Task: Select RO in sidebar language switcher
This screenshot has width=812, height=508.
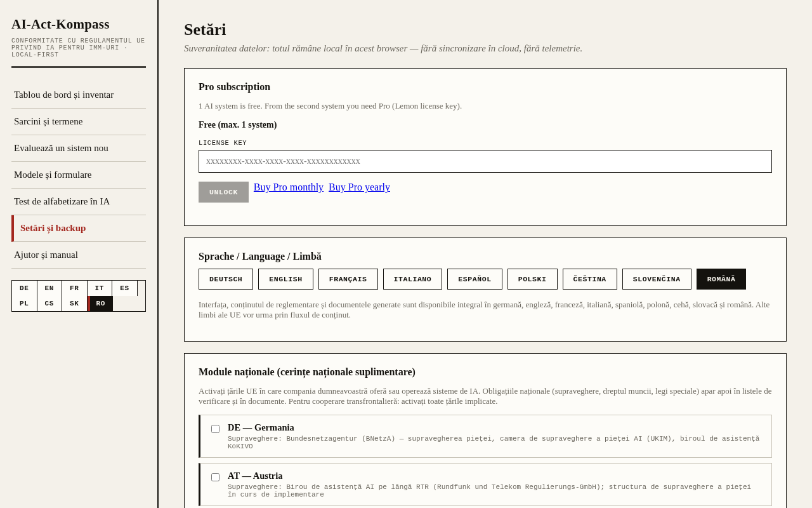Action: (x=100, y=304)
